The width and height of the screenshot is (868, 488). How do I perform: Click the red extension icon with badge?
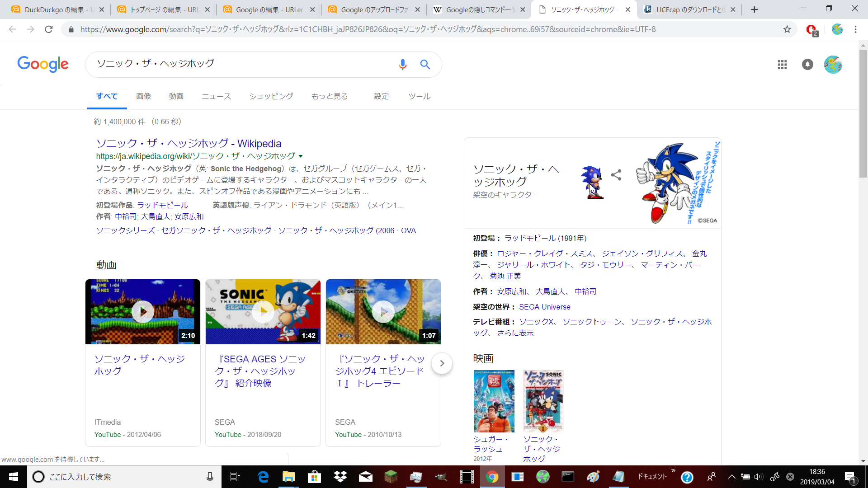pyautogui.click(x=812, y=30)
